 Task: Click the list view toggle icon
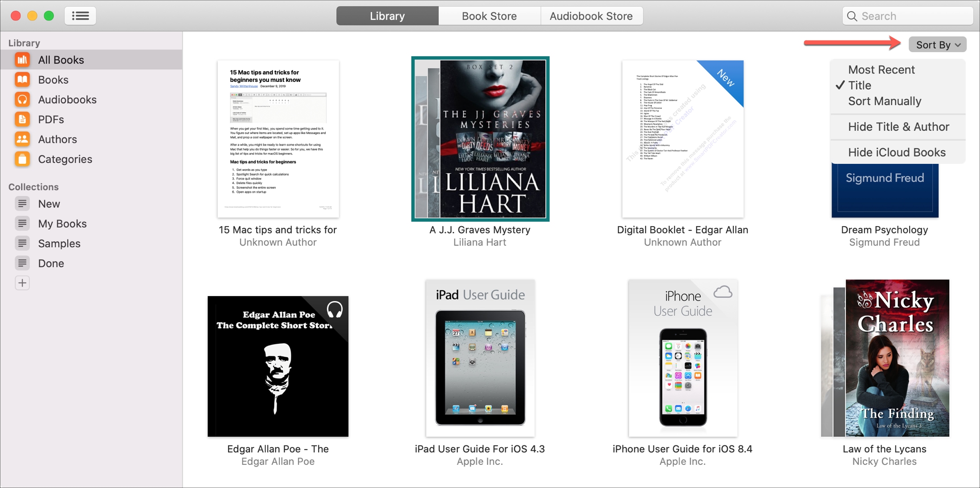click(x=80, y=16)
